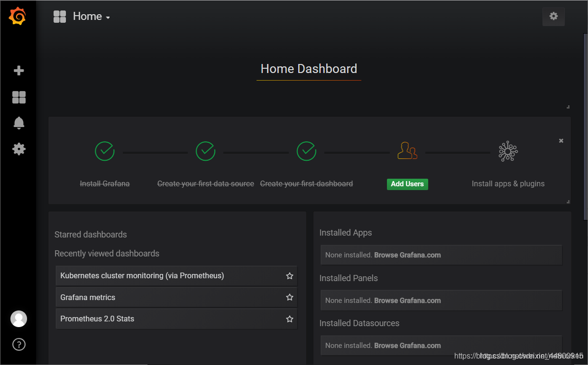Browse Grafana.com under Installed Apps
Screen dimensions: 588x365
click(x=407, y=255)
